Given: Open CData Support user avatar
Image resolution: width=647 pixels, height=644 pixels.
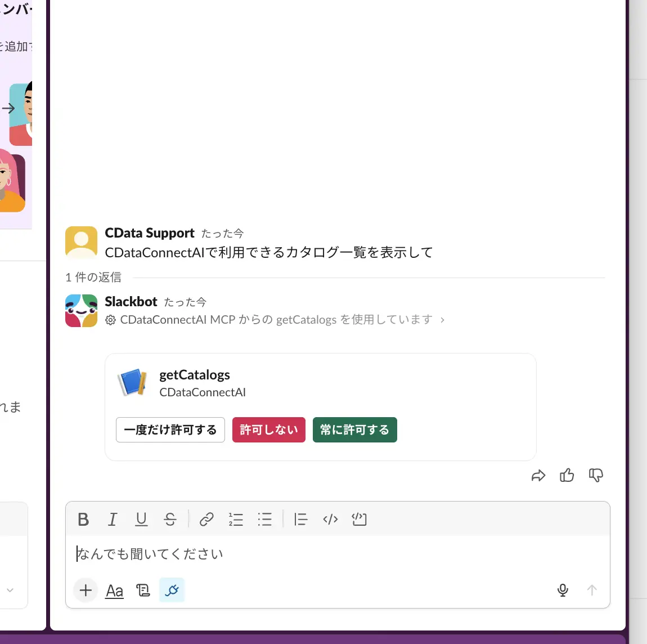Looking at the screenshot, I should (81, 242).
